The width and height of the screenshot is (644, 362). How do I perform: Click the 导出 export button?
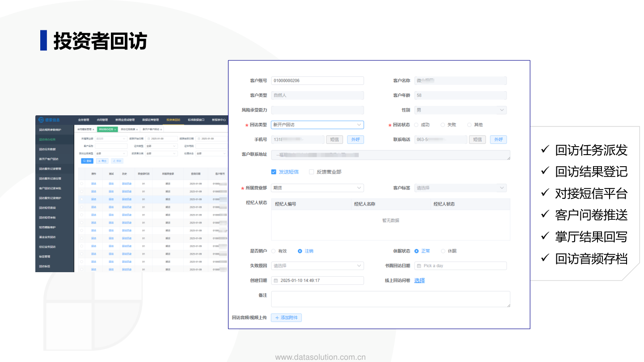[x=102, y=161]
